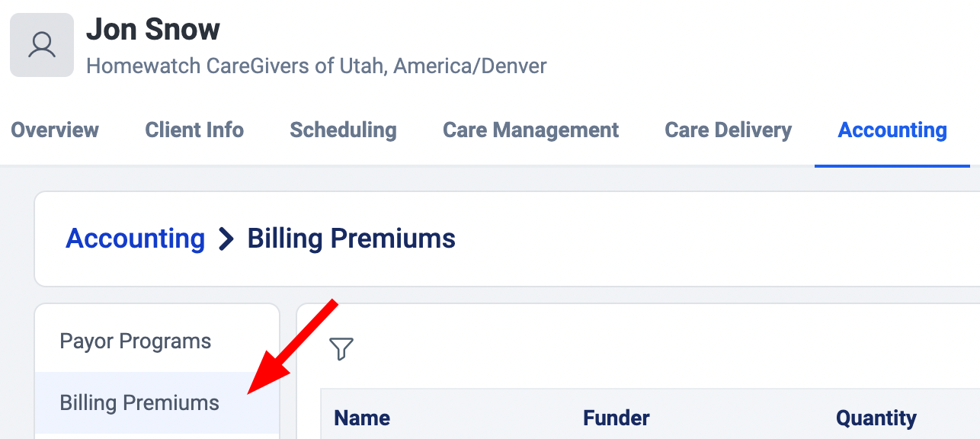The height and width of the screenshot is (439, 980).
Task: Sort by the Quantity column header
Action: point(876,418)
